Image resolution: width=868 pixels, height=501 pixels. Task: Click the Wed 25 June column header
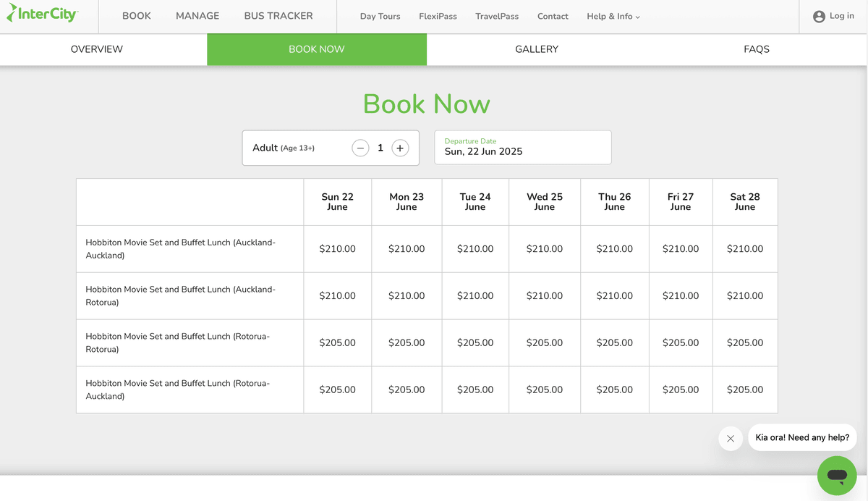pyautogui.click(x=545, y=202)
